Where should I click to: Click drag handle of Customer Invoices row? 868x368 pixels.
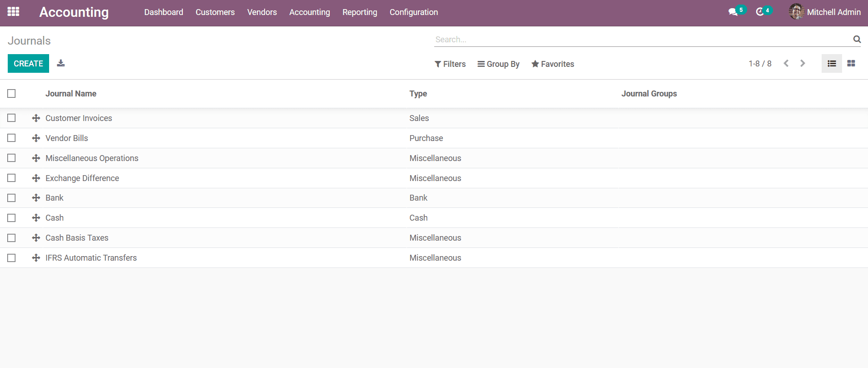tap(36, 118)
